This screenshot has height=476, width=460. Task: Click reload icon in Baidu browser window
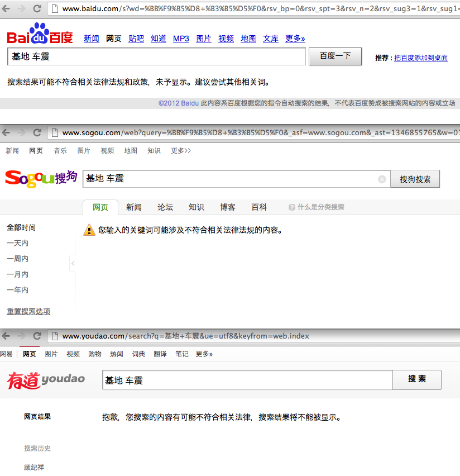37,8
